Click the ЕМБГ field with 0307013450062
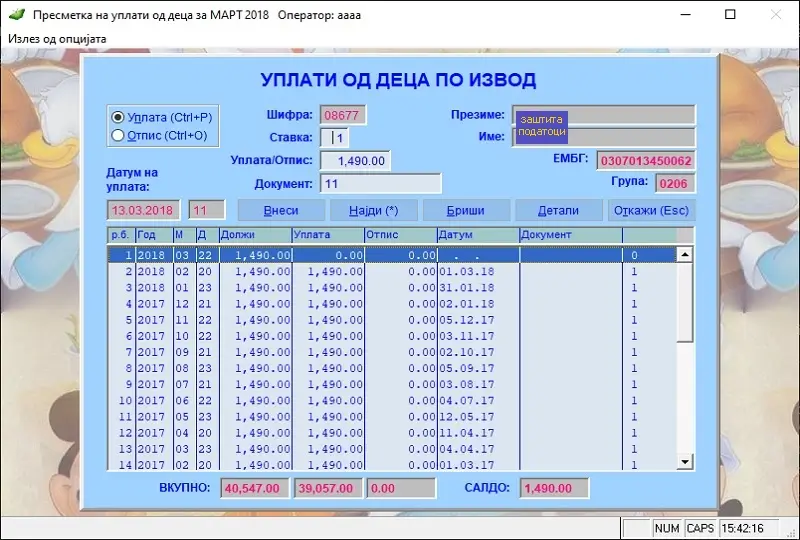The height and width of the screenshot is (540, 800). (x=646, y=161)
